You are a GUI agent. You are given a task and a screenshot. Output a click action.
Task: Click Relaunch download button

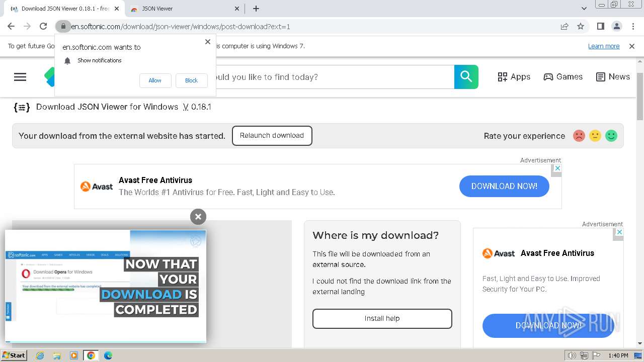(x=272, y=136)
